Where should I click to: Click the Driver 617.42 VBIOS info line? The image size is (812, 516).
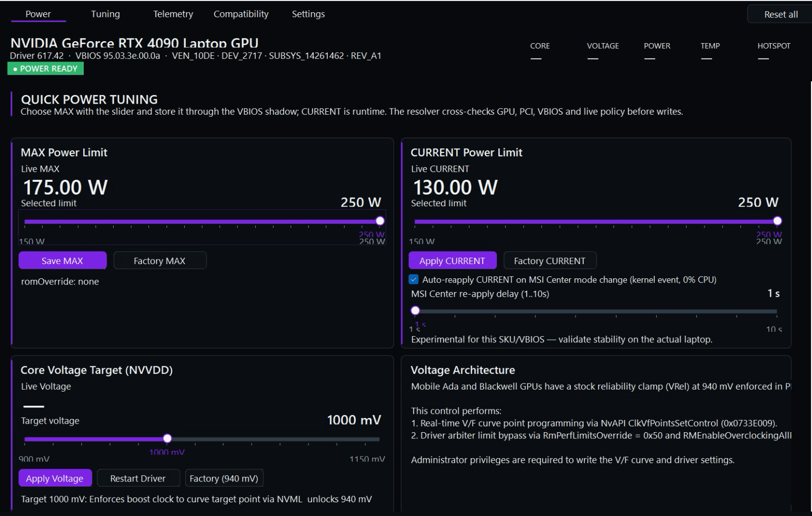click(x=195, y=56)
